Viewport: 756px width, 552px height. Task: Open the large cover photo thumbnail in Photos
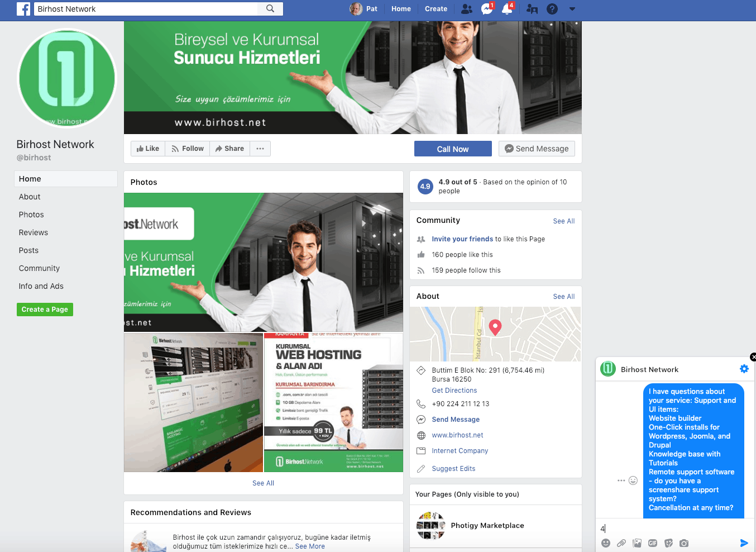[264, 263]
